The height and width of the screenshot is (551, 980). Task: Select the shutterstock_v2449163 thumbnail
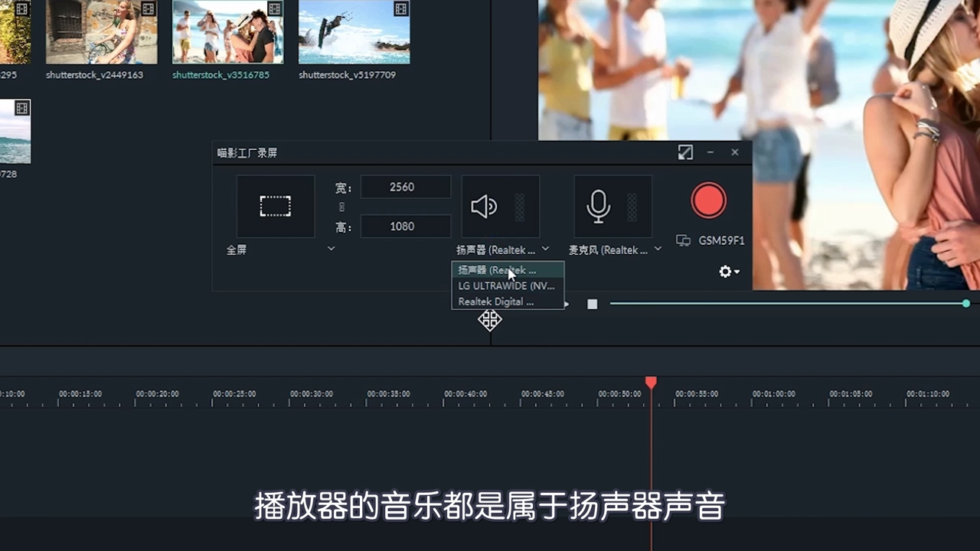101,31
